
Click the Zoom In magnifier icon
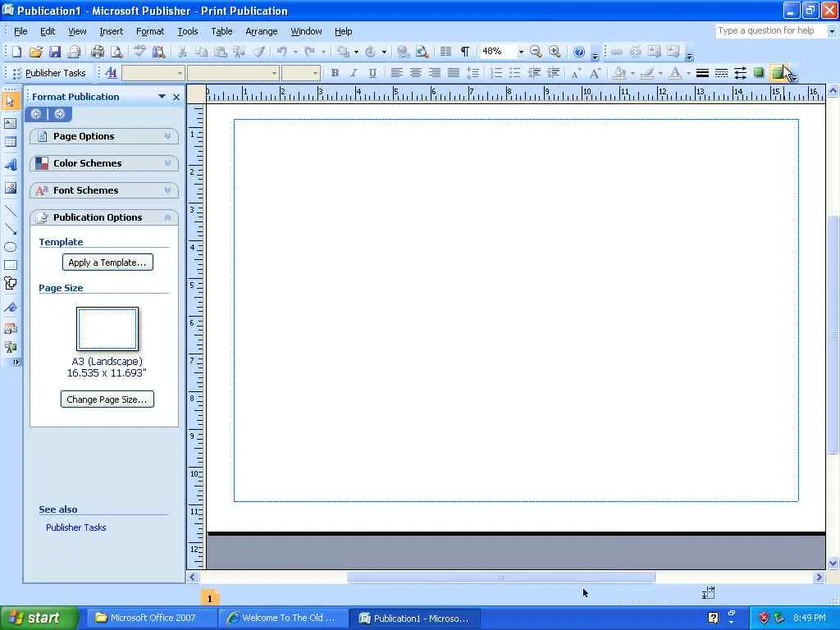click(555, 52)
